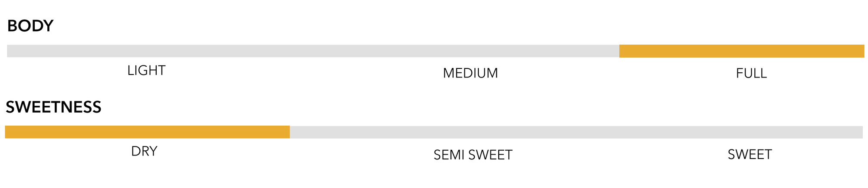Set Body bar to the point above MEDIUM

tap(470, 51)
